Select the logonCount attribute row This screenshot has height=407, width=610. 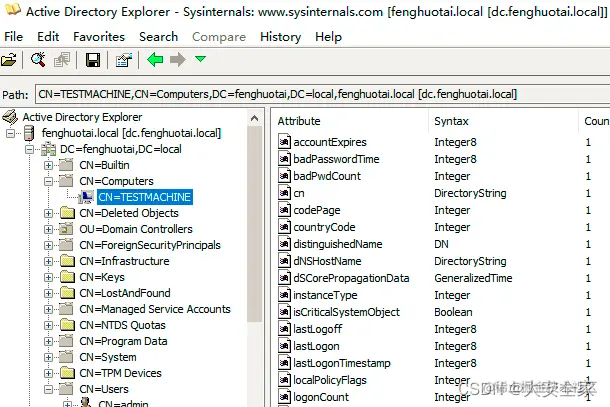[x=441, y=397]
